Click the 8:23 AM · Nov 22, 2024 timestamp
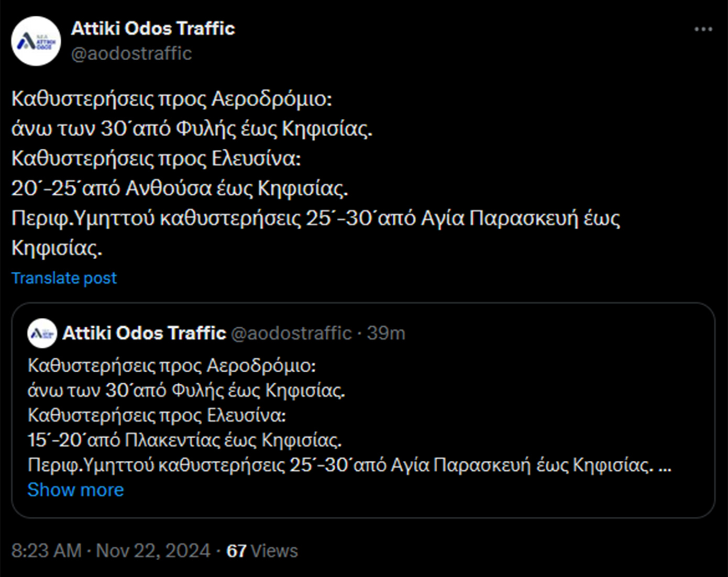This screenshot has height=577, width=728. (111, 551)
